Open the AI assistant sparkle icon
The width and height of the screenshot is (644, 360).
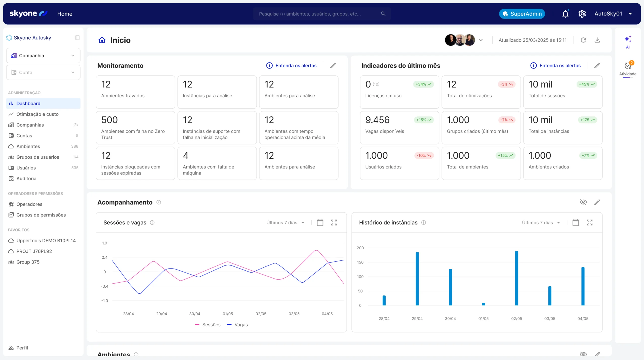point(628,39)
